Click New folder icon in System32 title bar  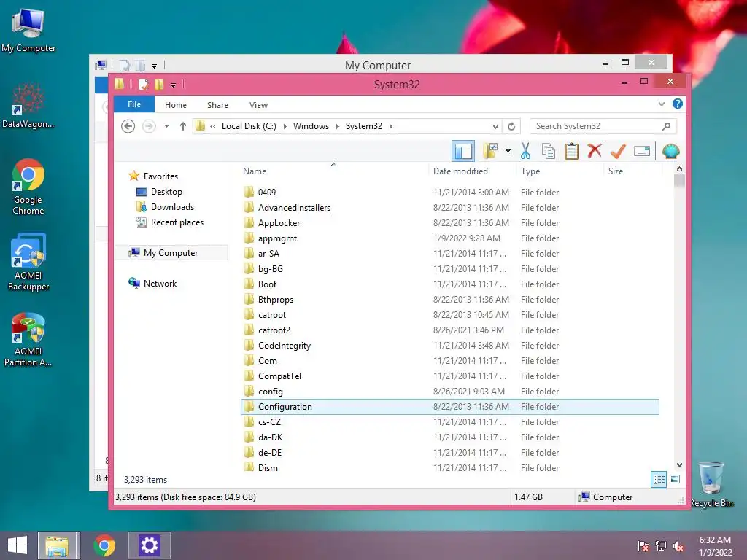coord(159,85)
